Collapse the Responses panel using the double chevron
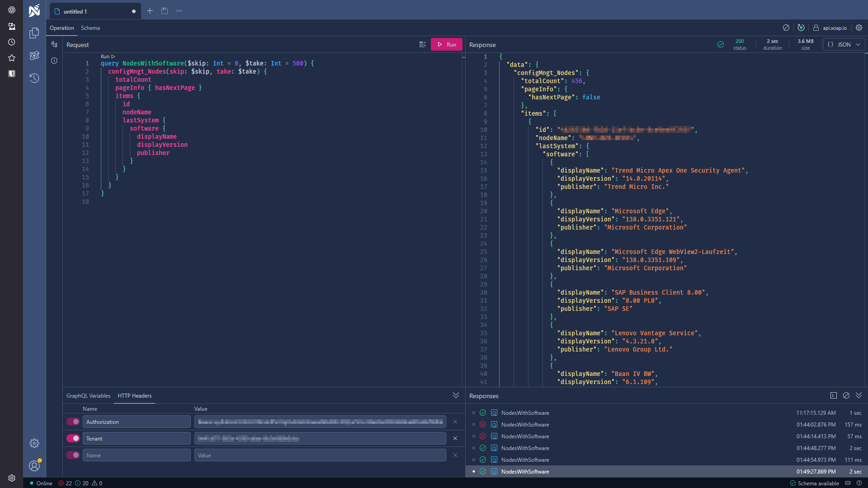Image resolution: width=868 pixels, height=488 pixels. (859, 395)
